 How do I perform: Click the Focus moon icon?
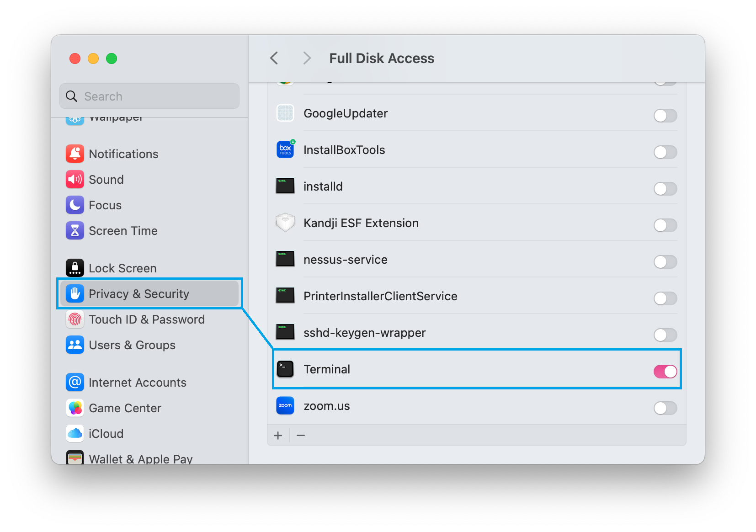(x=75, y=205)
